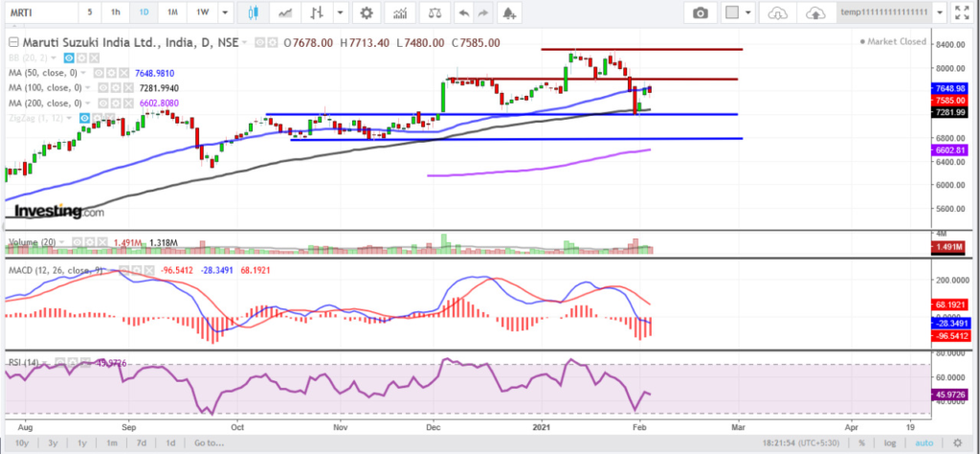980x454 pixels.
Task: Create an alert with the bell icon
Action: pos(510,12)
